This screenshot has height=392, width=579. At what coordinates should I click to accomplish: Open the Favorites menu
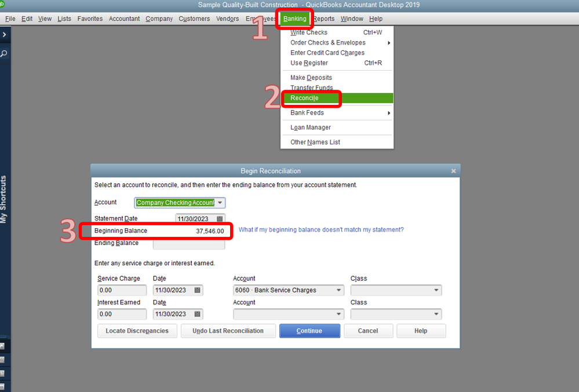tap(90, 19)
